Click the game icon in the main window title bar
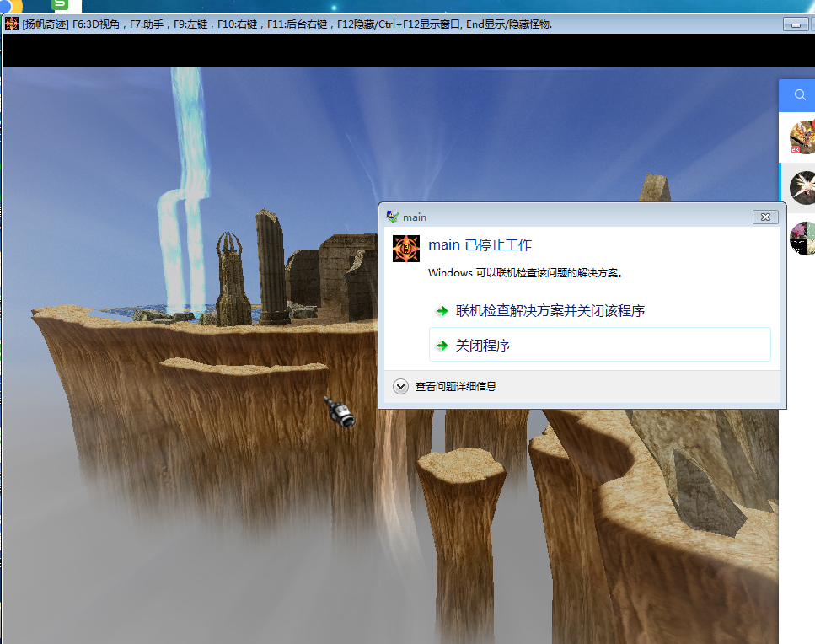The height and width of the screenshot is (644, 815). point(12,24)
